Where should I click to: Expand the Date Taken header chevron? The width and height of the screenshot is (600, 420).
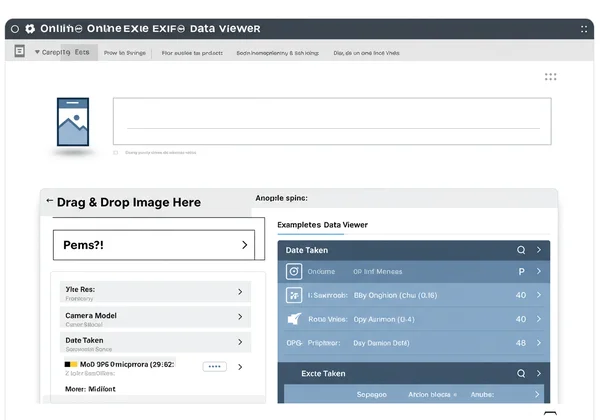(x=539, y=250)
